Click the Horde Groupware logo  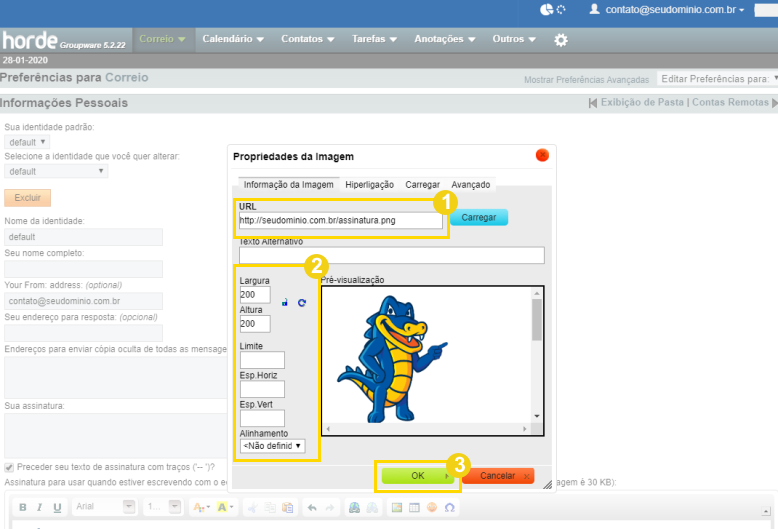pos(64,40)
